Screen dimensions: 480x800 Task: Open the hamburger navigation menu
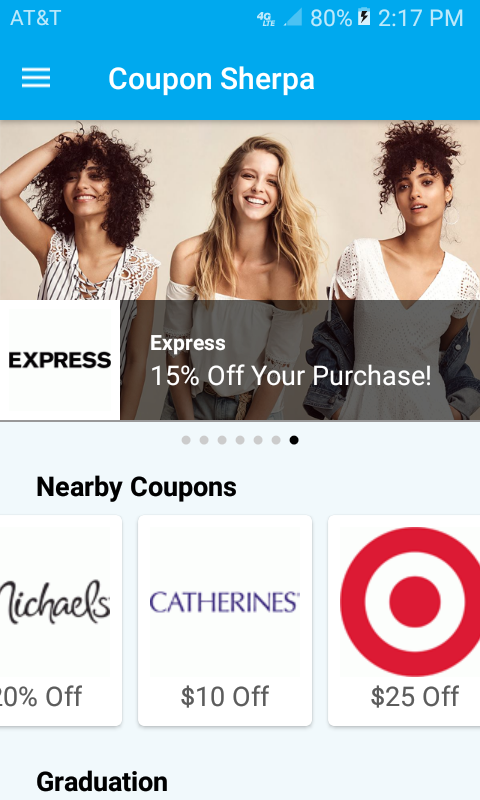click(x=36, y=78)
